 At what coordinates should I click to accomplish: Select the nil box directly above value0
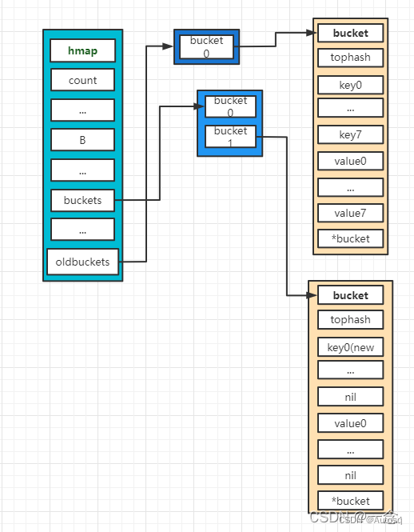pos(351,397)
